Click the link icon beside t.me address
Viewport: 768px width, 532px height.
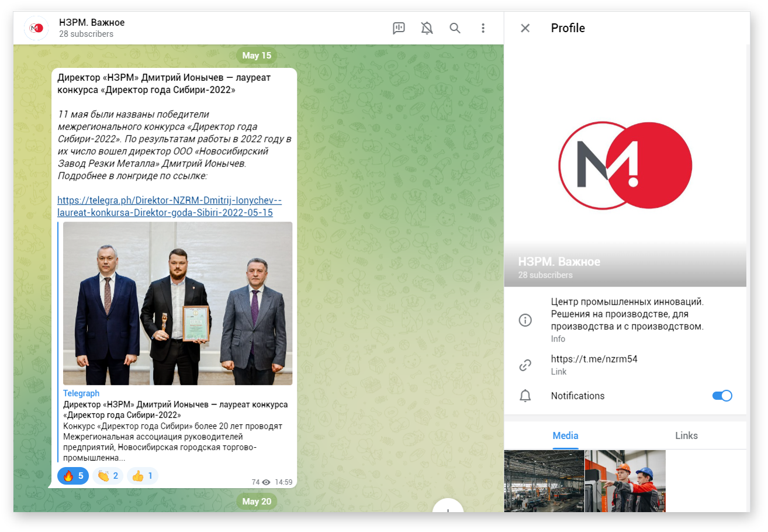[525, 365]
